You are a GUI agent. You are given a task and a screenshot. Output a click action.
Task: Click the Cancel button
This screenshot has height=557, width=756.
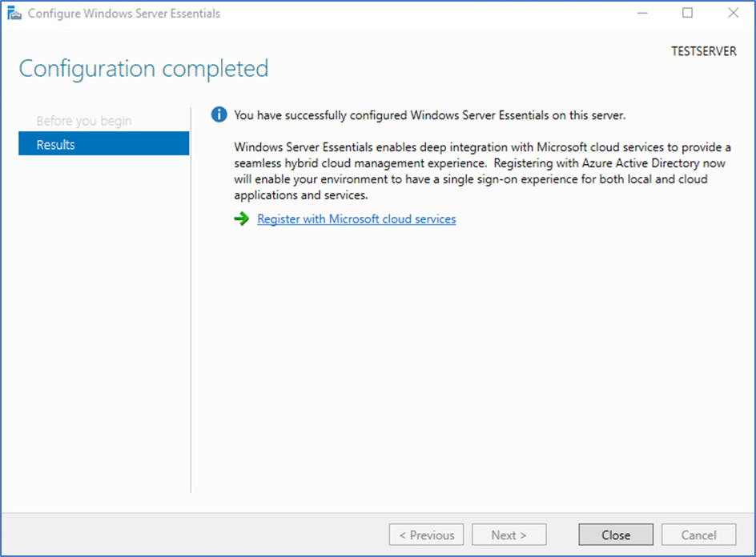[698, 535]
